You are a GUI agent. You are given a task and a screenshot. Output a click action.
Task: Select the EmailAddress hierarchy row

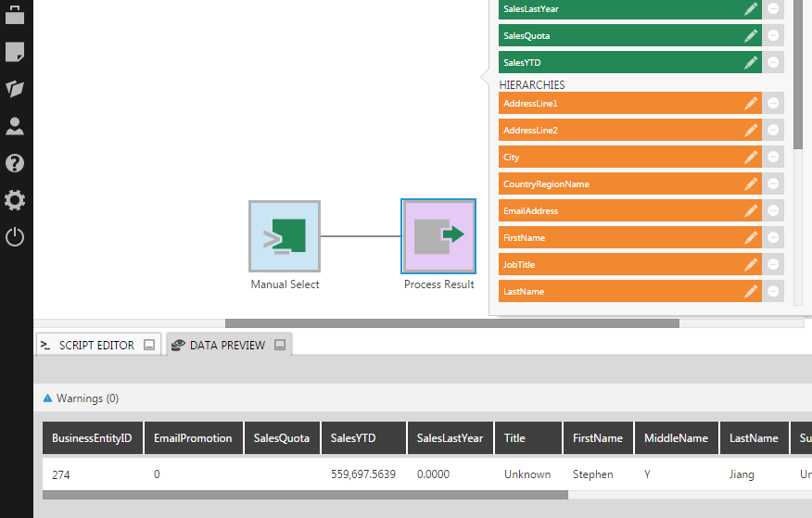(x=629, y=210)
